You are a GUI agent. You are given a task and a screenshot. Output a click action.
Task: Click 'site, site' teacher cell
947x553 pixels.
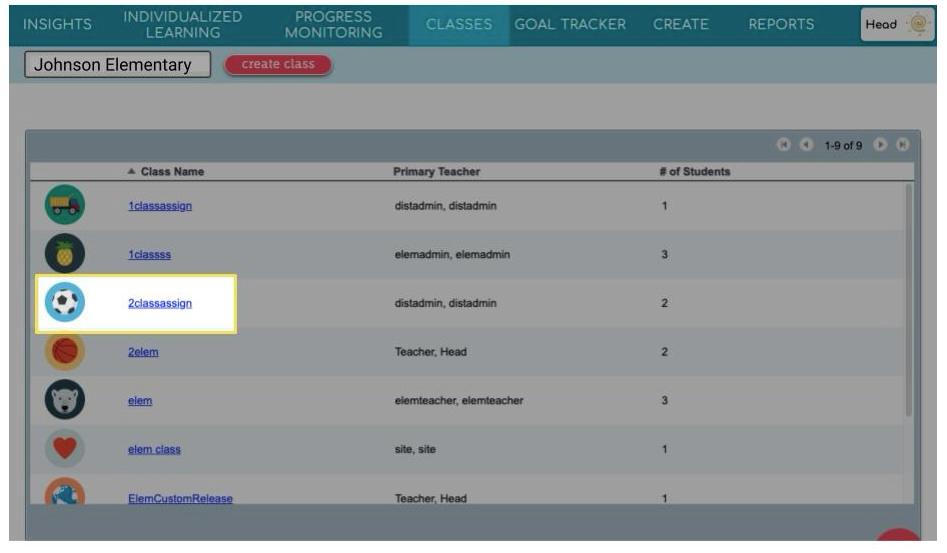[x=415, y=449]
